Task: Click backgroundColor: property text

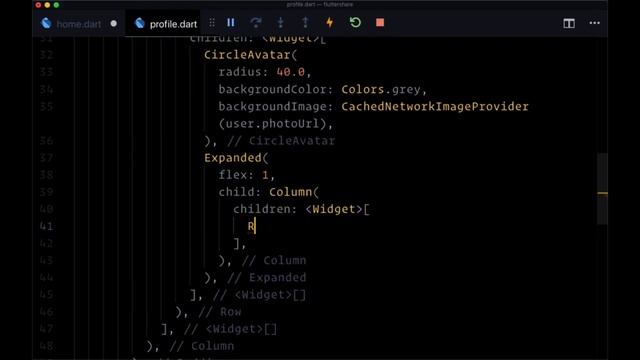Action: click(276, 89)
